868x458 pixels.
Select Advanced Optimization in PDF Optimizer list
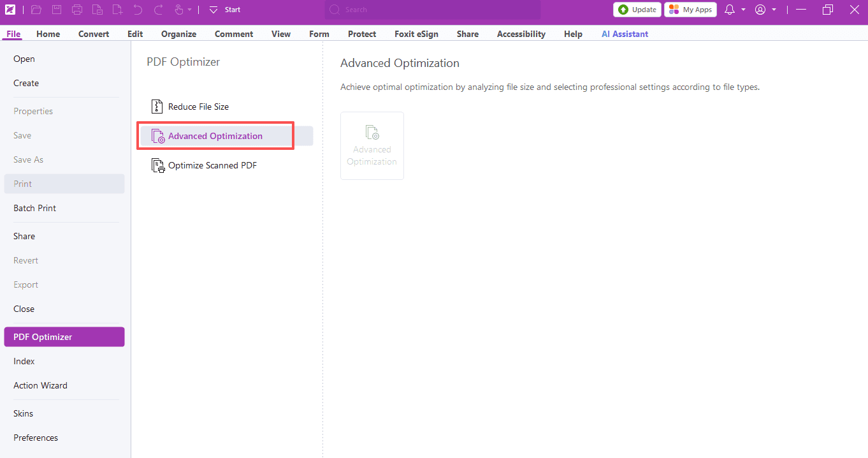pos(227,136)
